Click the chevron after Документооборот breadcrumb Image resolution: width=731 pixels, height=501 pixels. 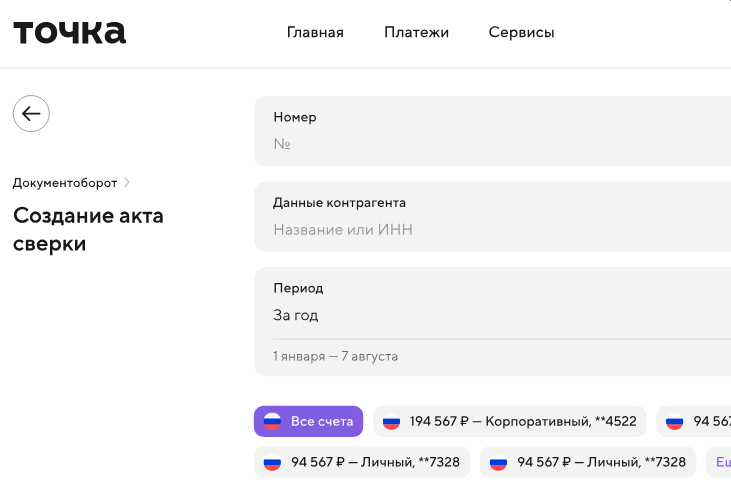(127, 183)
